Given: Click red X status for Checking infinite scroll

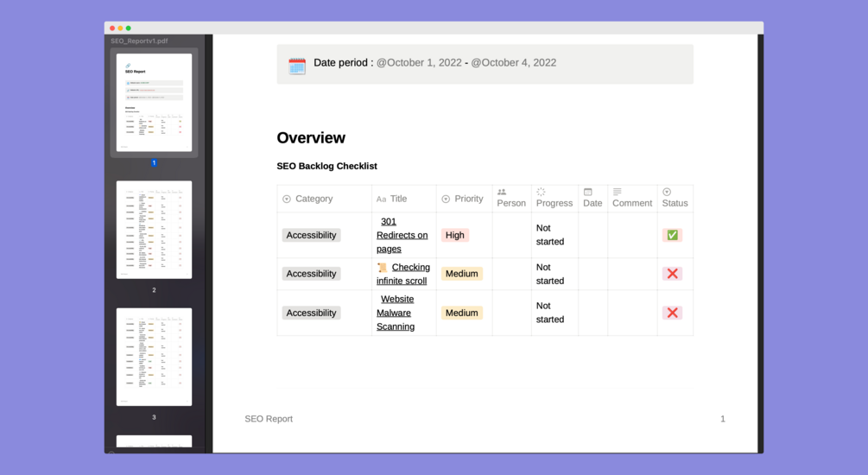Looking at the screenshot, I should click(672, 274).
